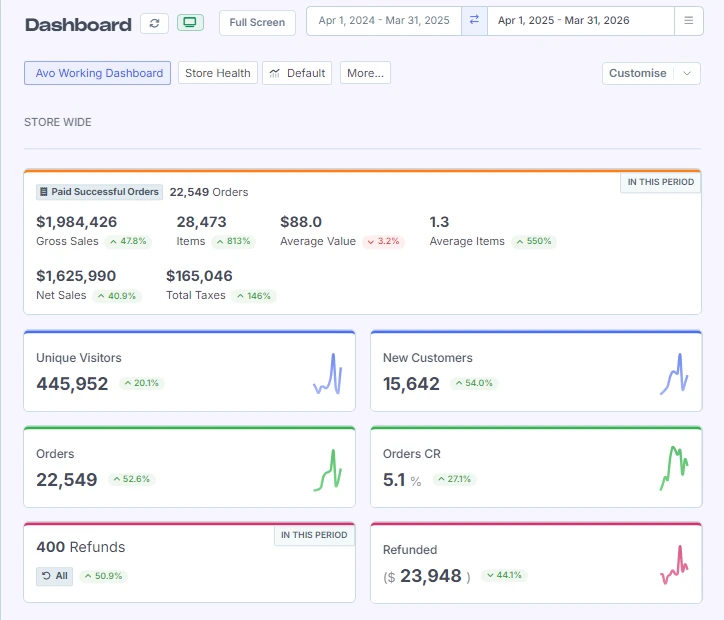Switch to the Store Health tab
The image size is (724, 620).
217,73
